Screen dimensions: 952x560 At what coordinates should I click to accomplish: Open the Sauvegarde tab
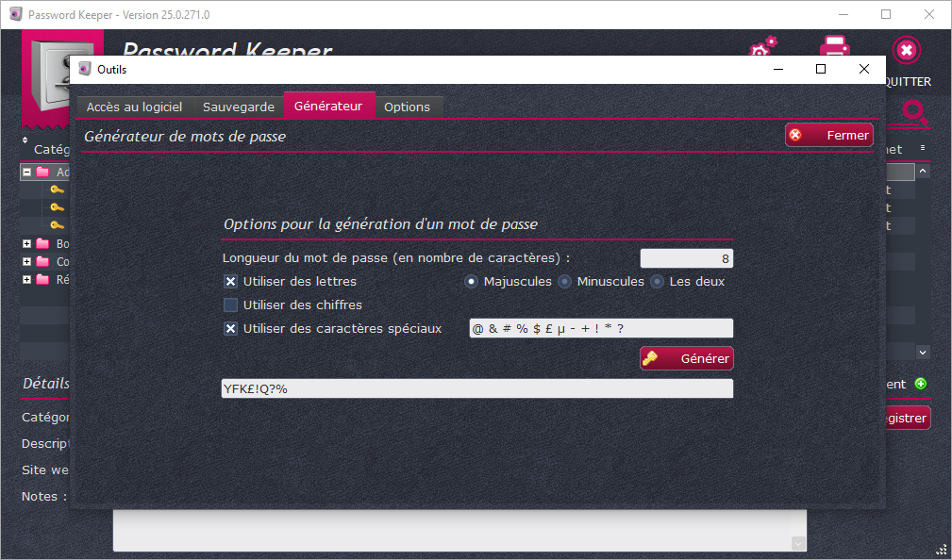[239, 107]
